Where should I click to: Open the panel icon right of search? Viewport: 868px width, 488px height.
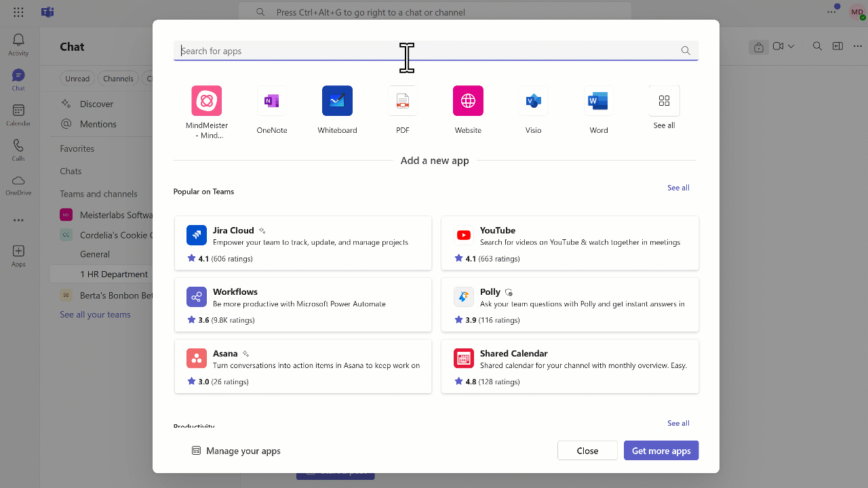[837, 46]
